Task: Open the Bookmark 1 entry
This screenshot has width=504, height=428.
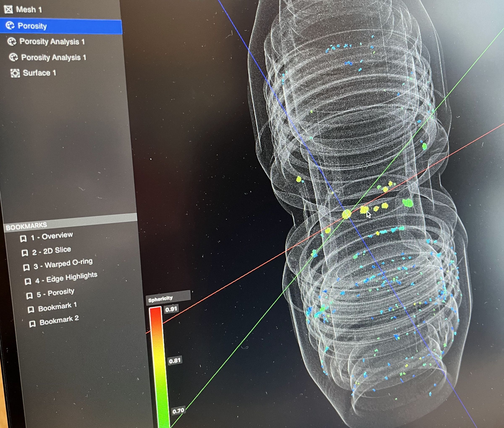Action: coord(57,307)
